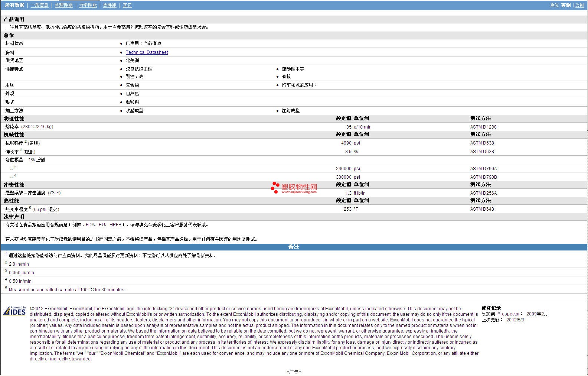The width and height of the screenshot is (588, 376).
Task: Select the ASTM D790B test method
Action: (484, 177)
